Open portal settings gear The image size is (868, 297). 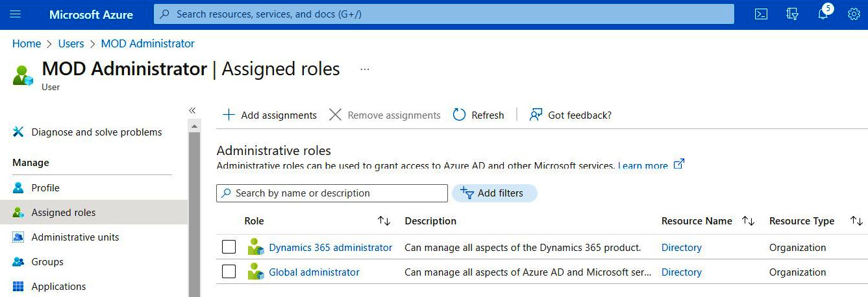coord(854,14)
